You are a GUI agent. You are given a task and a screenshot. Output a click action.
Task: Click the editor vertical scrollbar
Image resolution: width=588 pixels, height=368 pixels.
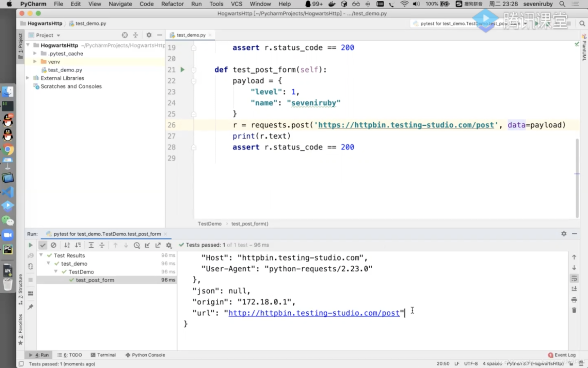tap(577, 178)
